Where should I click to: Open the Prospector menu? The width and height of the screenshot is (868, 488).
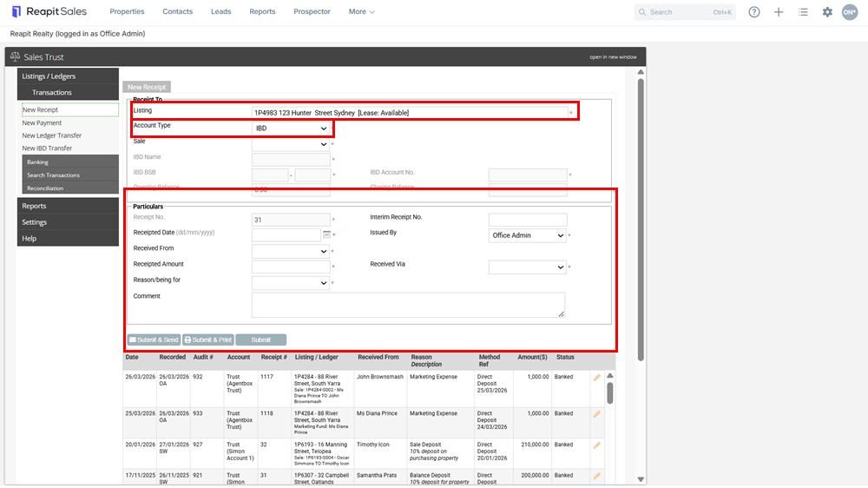[312, 11]
